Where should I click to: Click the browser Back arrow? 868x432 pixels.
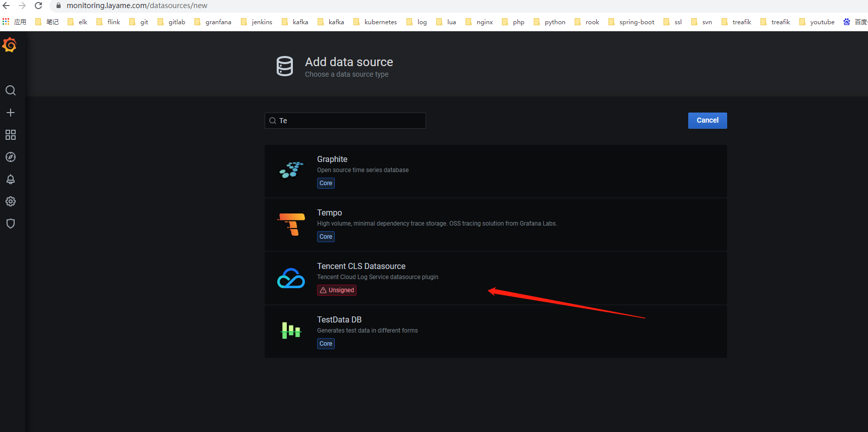7,6
